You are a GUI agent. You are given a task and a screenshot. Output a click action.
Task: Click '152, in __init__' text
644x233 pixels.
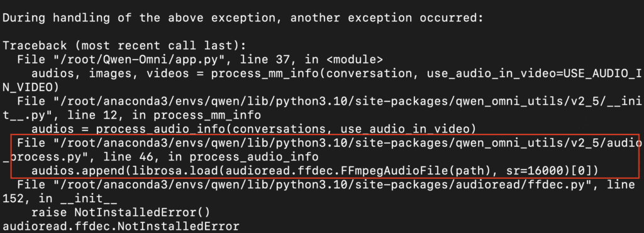click(60, 199)
